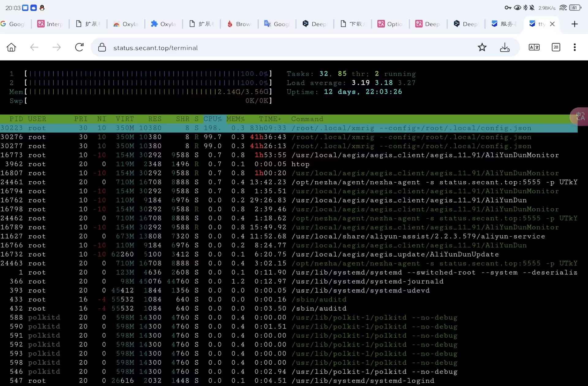Tap the status bar clock 20:03
This screenshot has height=386, width=588.
click(13, 8)
